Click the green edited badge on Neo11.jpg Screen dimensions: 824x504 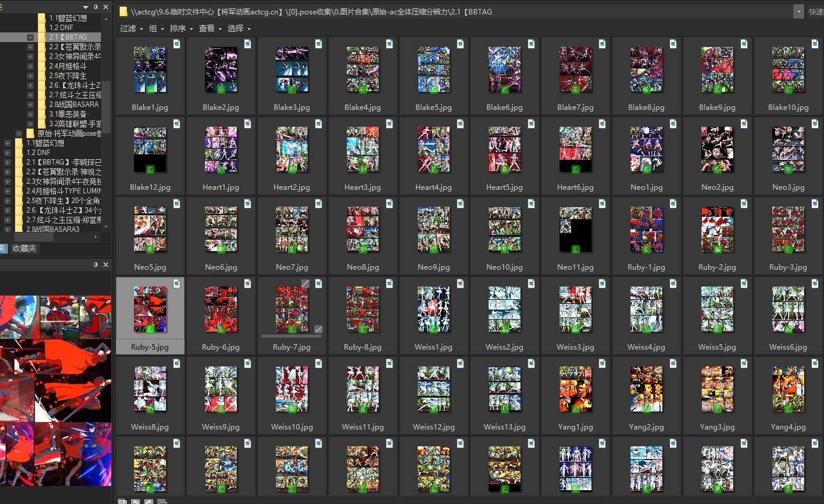click(576, 249)
